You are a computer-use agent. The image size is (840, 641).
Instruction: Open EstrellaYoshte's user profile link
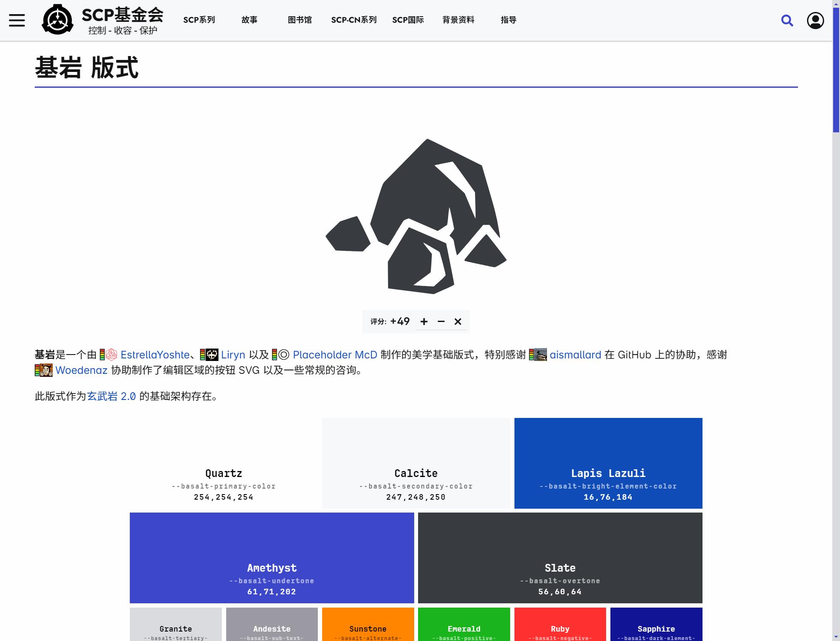click(x=155, y=355)
